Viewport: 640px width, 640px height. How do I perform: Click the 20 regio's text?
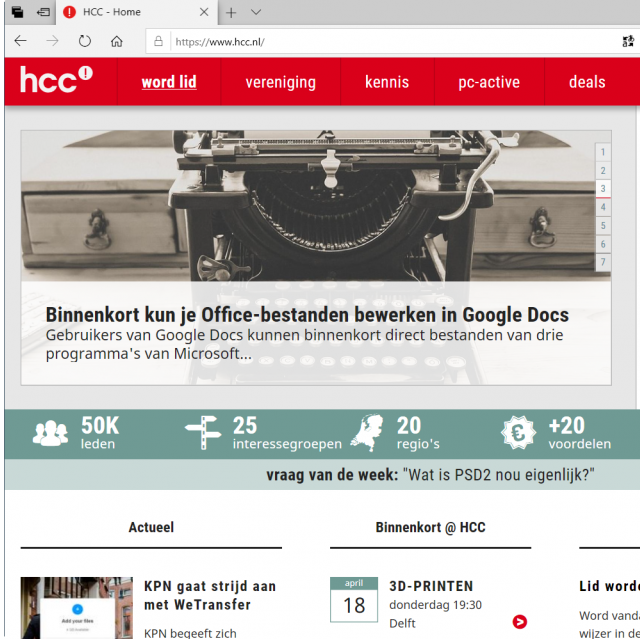418,433
